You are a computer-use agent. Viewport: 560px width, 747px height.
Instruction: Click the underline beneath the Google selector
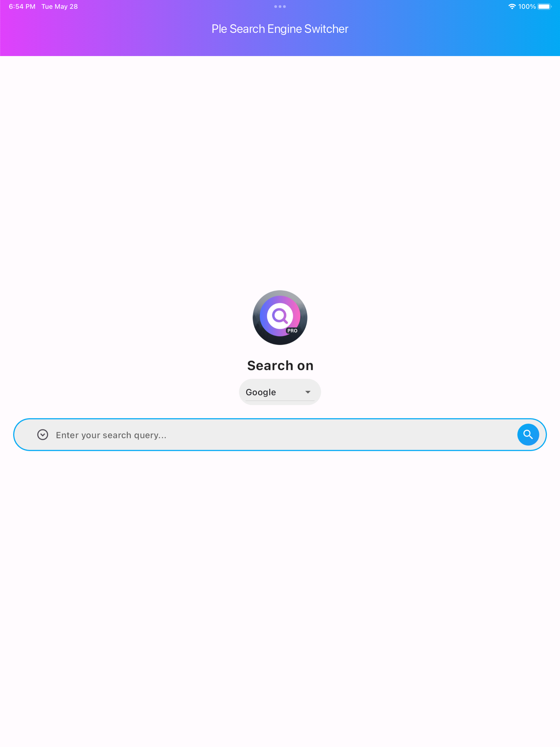click(x=280, y=401)
